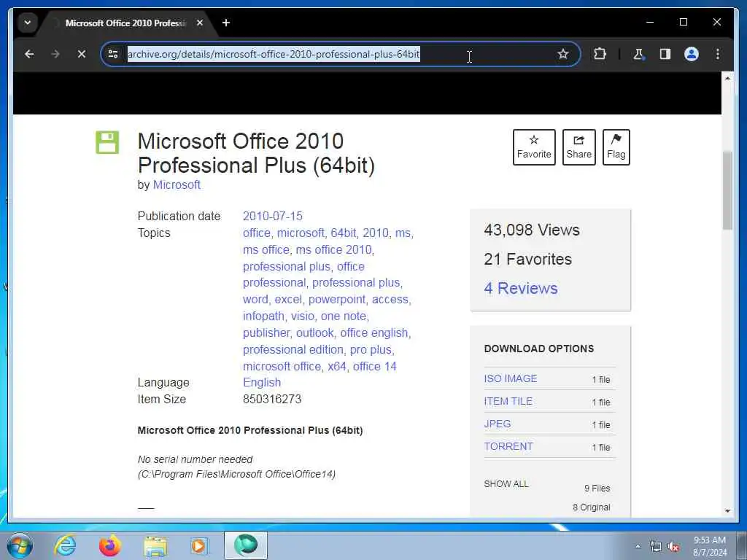Open the browser side panel

(665, 54)
